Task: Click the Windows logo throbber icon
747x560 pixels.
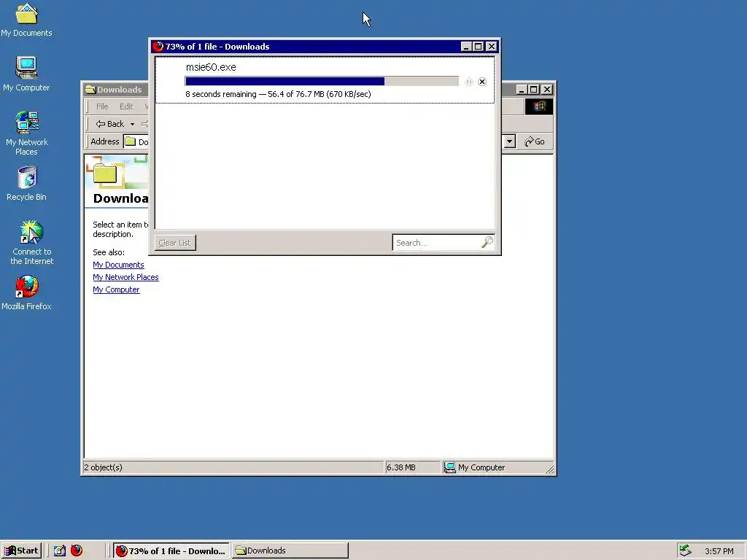Action: (539, 106)
